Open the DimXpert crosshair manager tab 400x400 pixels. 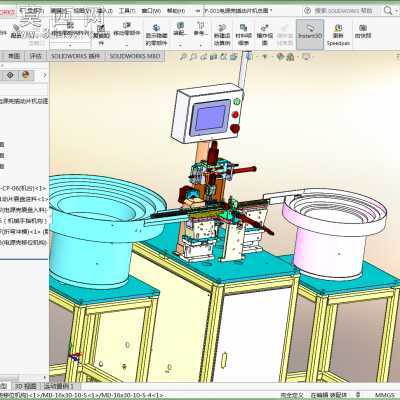pos(10,75)
